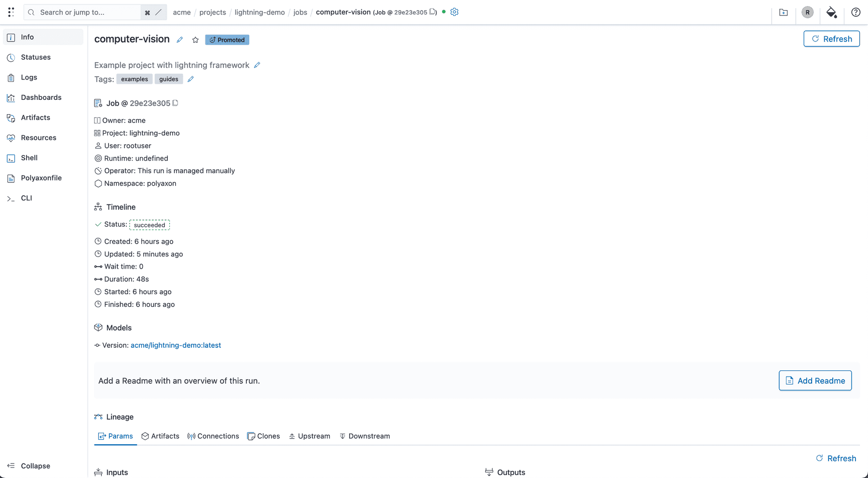Screen dimensions: 868x478
Task: Copy the run uid 29e23e305
Action: point(175,103)
